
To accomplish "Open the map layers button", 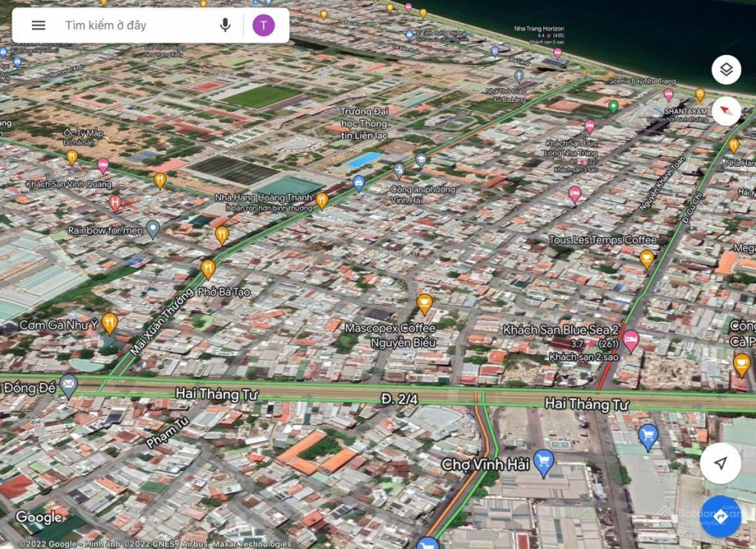I will [x=726, y=70].
